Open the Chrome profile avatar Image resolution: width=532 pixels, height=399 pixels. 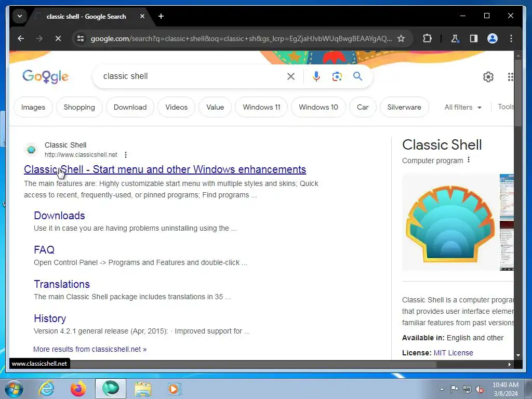coord(493,38)
